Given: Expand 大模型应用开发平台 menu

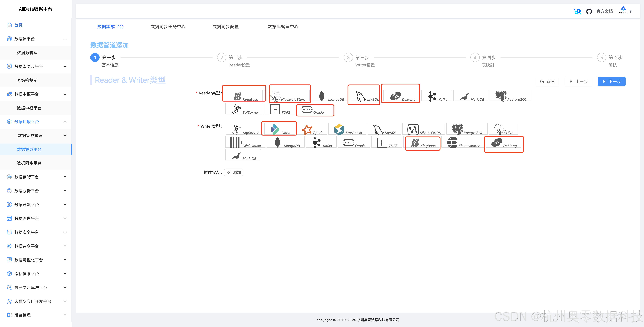Looking at the screenshot, I should [x=65, y=301].
